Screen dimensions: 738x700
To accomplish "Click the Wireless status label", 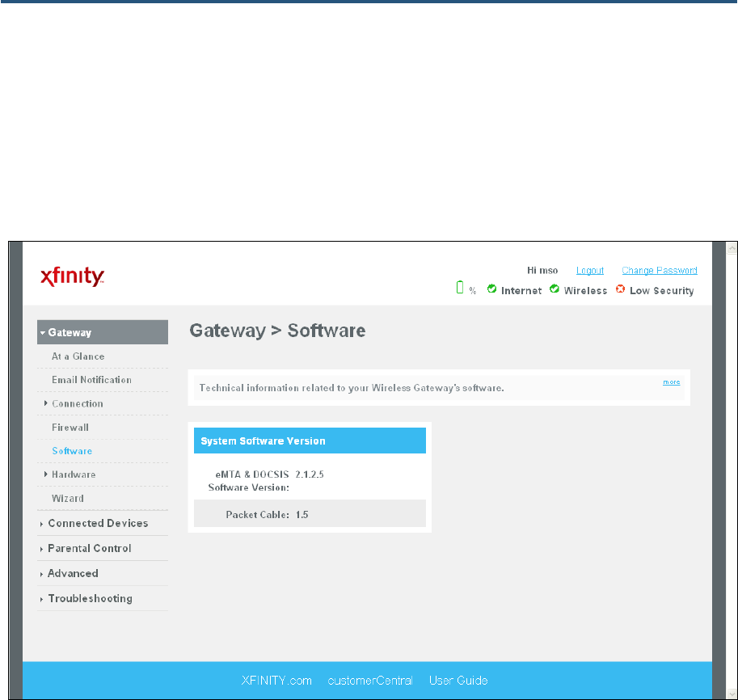I will pos(585,290).
